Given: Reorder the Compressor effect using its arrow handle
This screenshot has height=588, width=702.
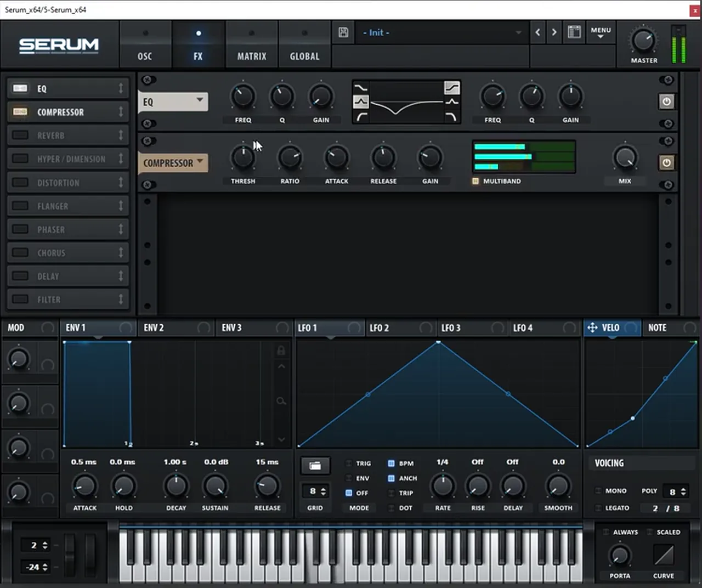Looking at the screenshot, I should 121,112.
